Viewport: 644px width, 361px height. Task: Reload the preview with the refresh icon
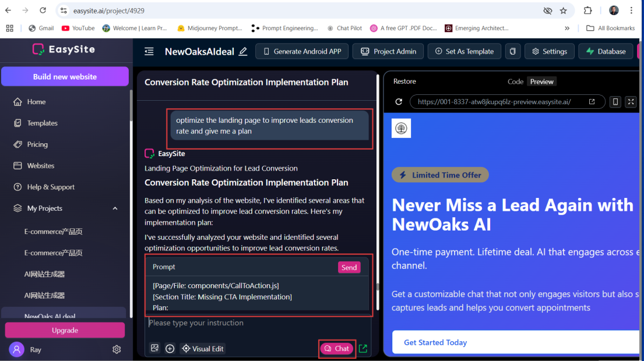click(x=399, y=102)
